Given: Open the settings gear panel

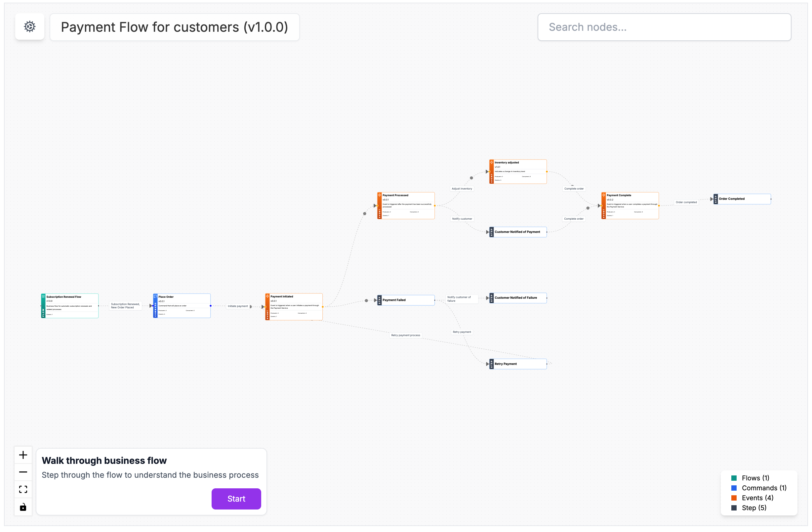Looking at the screenshot, I should tap(30, 26).
